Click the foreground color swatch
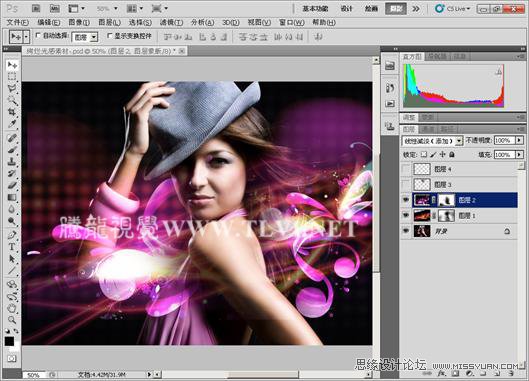The width and height of the screenshot is (529, 381). point(9,341)
